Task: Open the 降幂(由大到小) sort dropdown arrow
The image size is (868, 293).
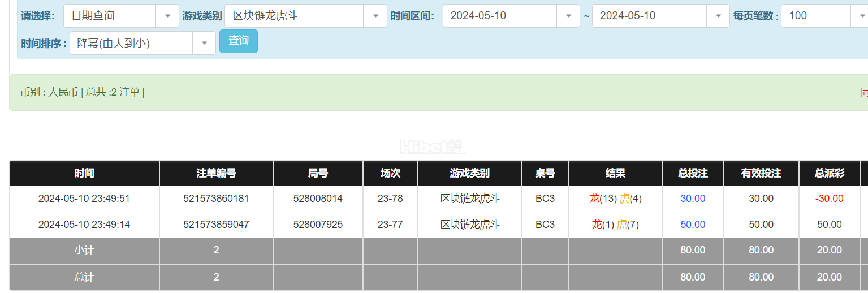Action: [x=204, y=43]
